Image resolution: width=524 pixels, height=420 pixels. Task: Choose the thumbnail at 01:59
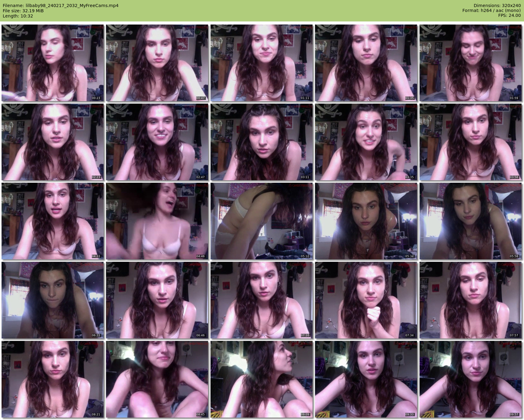tap(470, 63)
